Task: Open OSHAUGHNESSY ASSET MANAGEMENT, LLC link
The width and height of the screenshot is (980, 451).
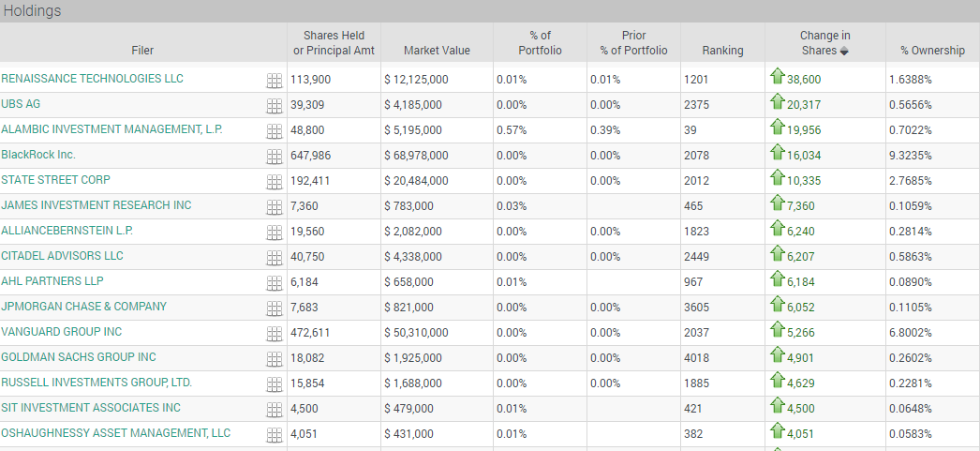Action: click(x=115, y=433)
